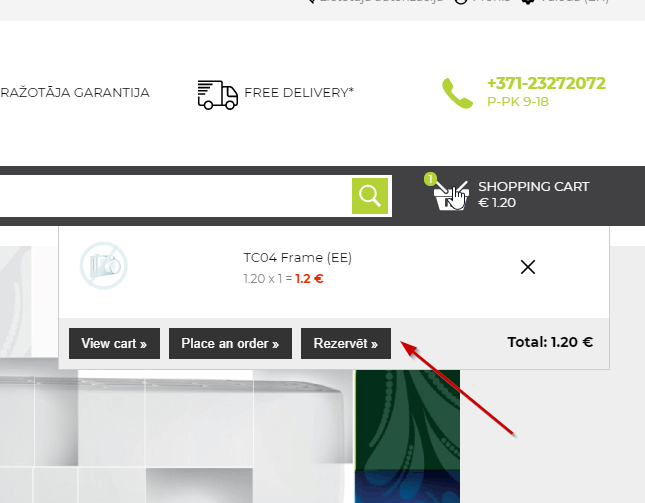The image size is (645, 503).
Task: Call the number +371-23272072
Action: pos(546,83)
